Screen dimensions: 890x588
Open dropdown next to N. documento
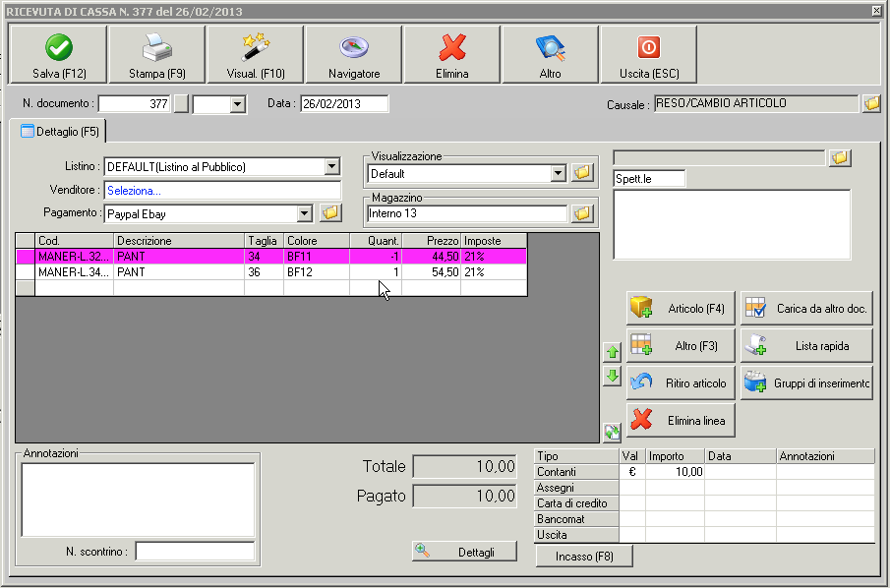coord(238,104)
